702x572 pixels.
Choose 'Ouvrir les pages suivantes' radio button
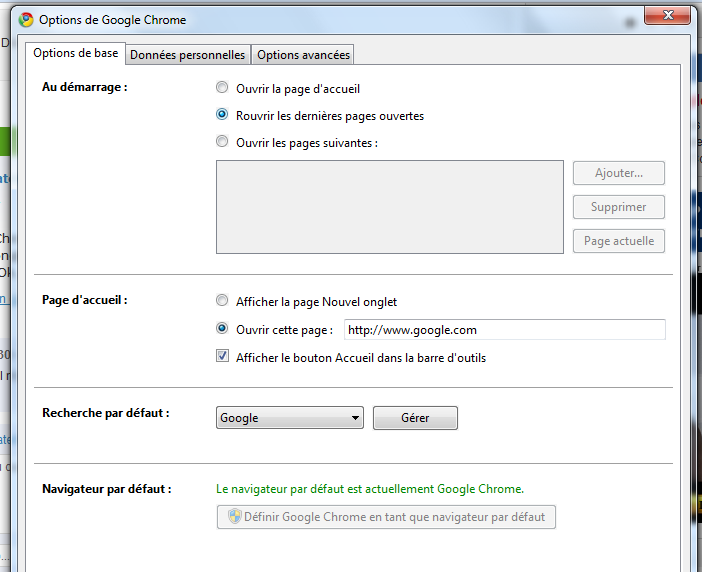point(222,141)
